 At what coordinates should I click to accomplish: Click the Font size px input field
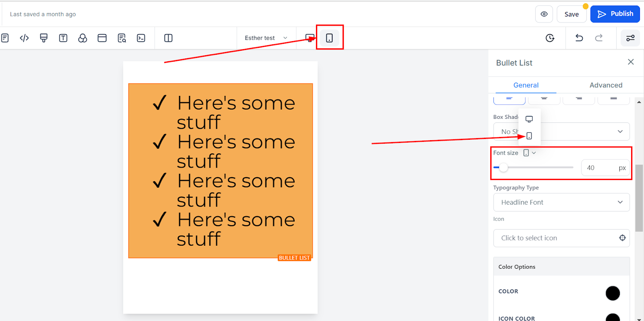pos(600,168)
